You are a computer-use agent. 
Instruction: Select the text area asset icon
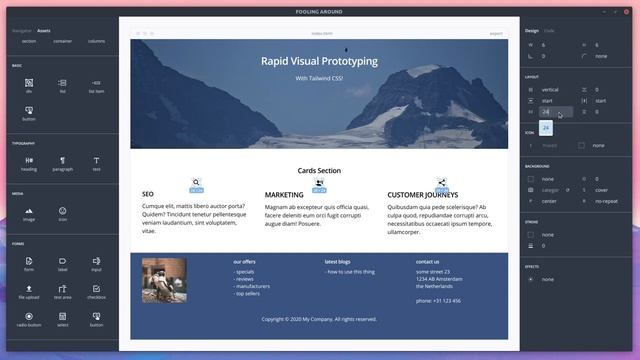[62, 289]
